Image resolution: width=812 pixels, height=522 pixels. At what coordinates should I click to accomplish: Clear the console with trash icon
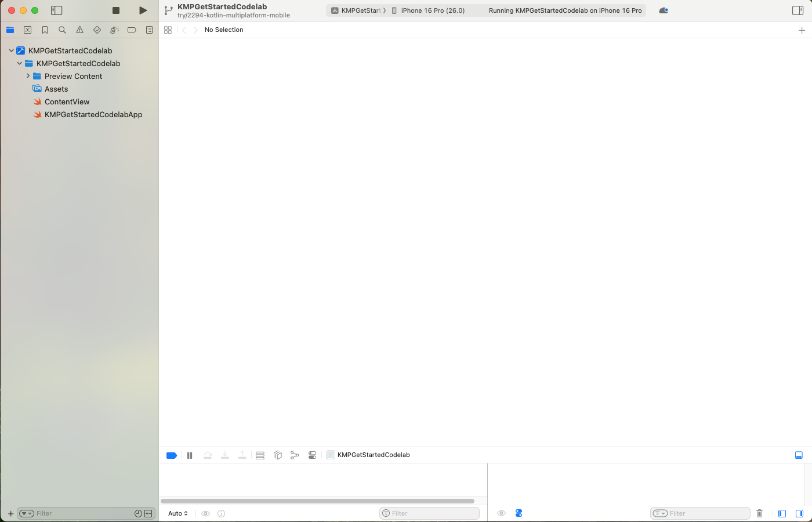tap(760, 513)
